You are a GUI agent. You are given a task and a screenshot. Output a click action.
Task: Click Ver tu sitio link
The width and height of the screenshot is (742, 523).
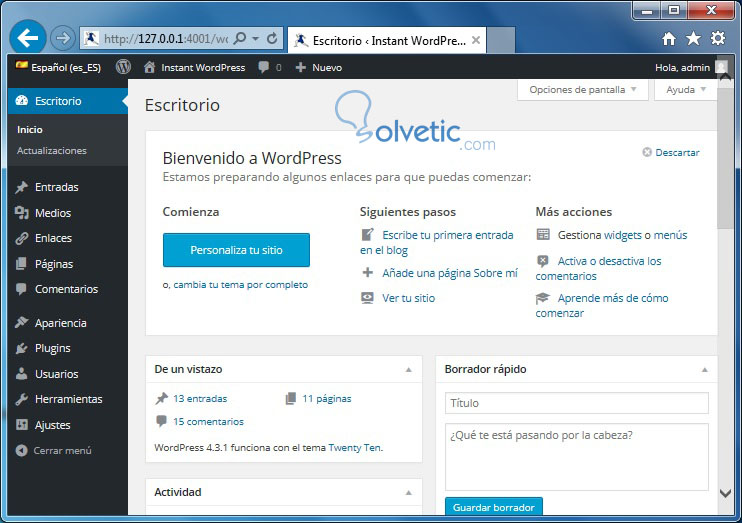coord(408,298)
